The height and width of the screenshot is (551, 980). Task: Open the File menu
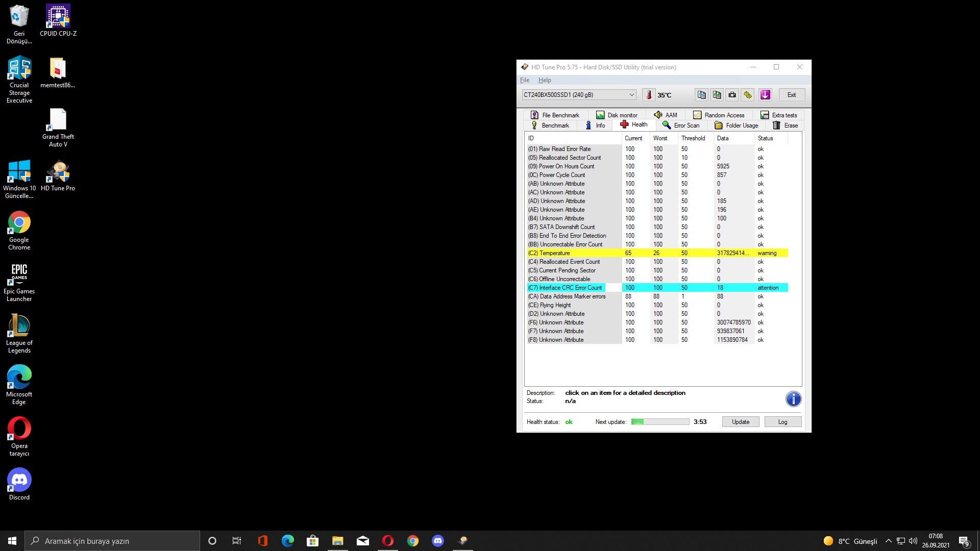(524, 80)
